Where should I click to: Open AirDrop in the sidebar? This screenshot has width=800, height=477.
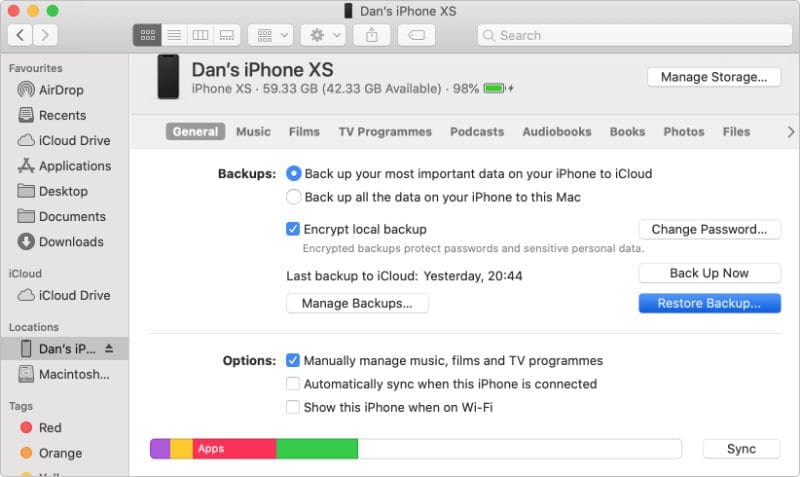[61, 90]
